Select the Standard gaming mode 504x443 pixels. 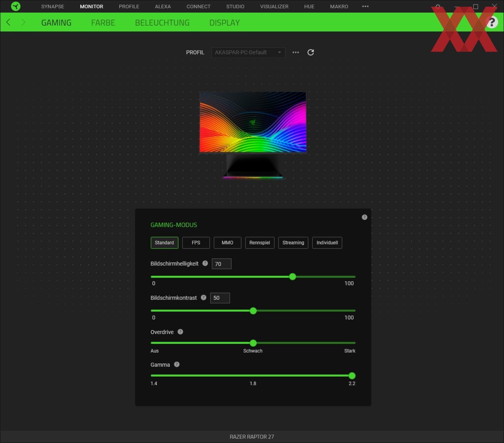pos(164,243)
